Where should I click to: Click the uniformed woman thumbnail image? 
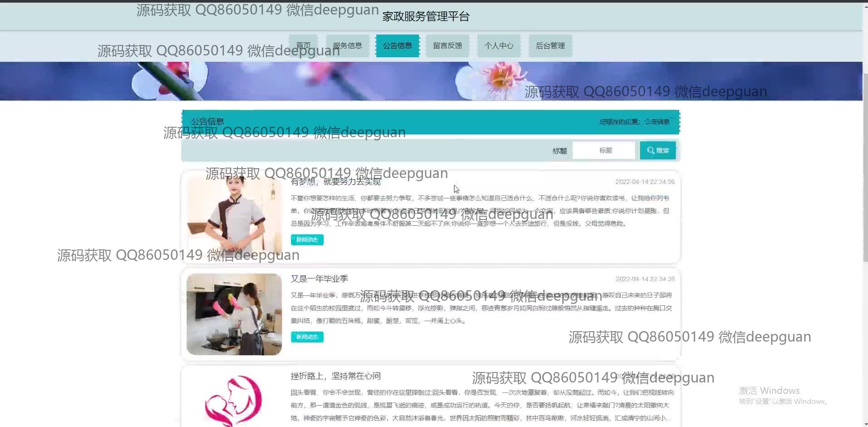234,217
